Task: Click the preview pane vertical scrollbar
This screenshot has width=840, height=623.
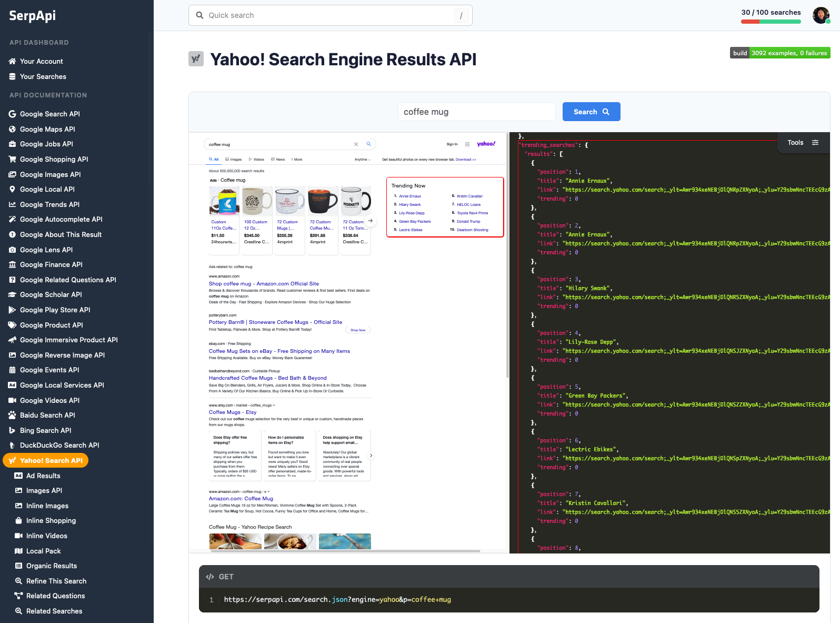Action: click(507, 255)
